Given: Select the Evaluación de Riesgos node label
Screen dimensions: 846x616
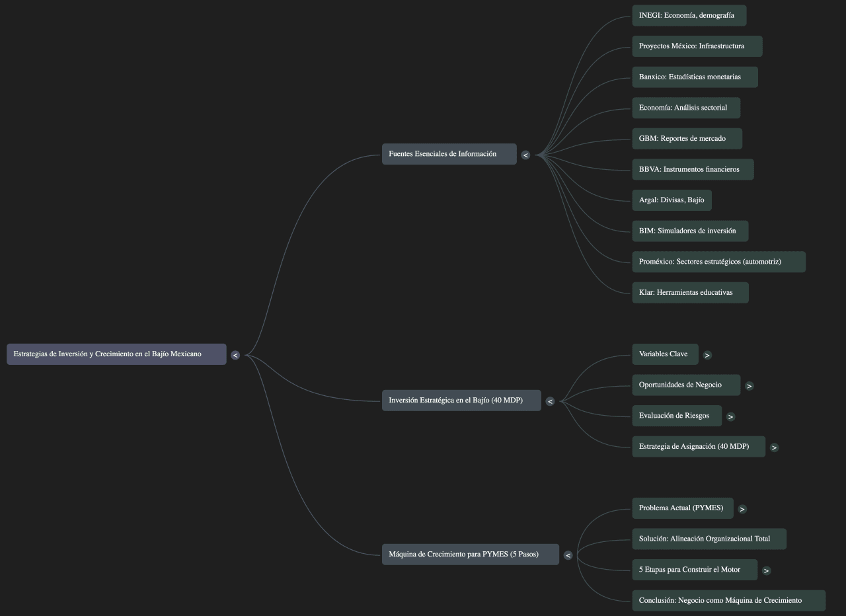Looking at the screenshot, I should 677,416.
